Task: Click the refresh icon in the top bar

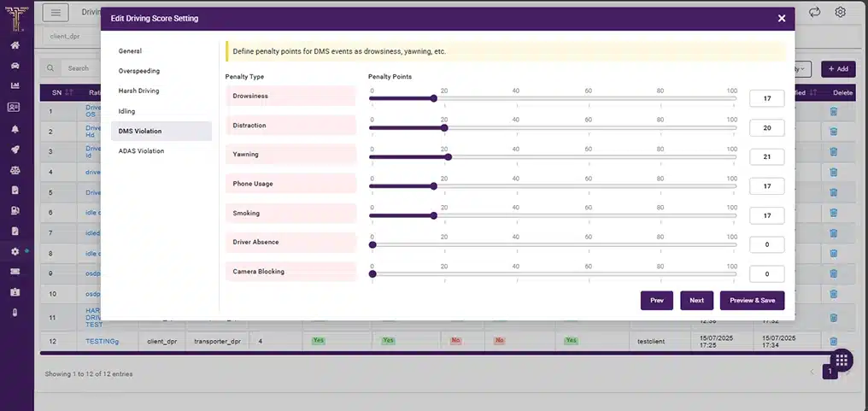Action: [814, 12]
